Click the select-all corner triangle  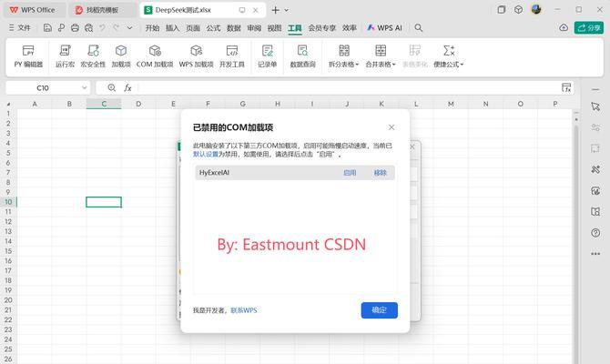click(8, 104)
